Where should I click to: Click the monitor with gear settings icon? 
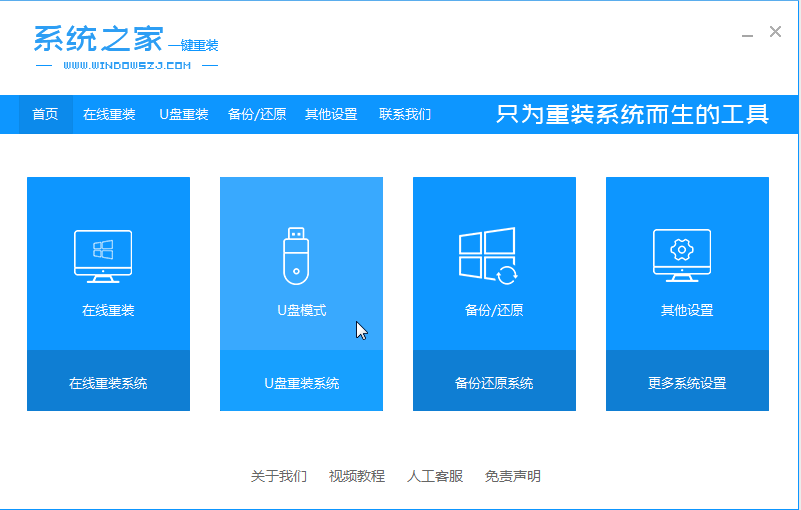click(682, 256)
